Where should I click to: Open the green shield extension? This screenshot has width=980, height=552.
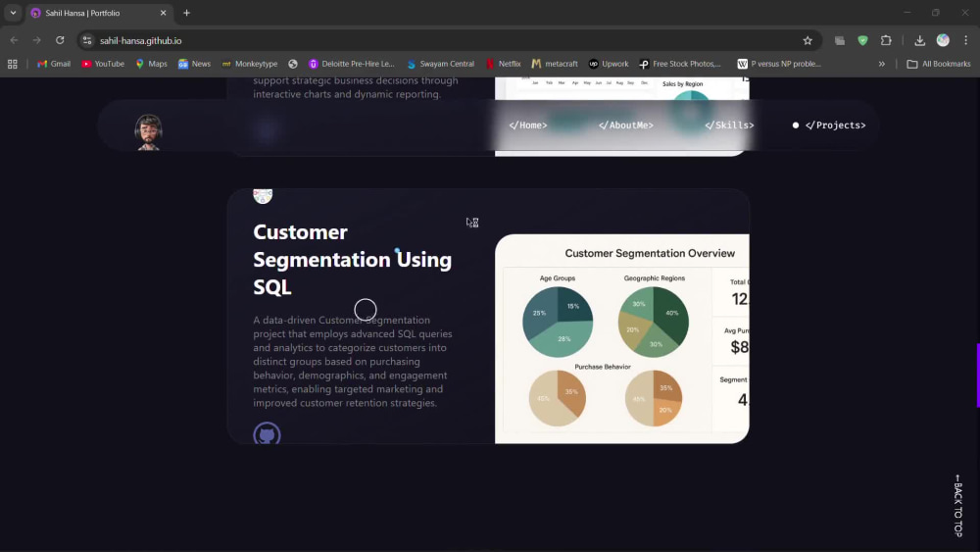[x=862, y=40]
